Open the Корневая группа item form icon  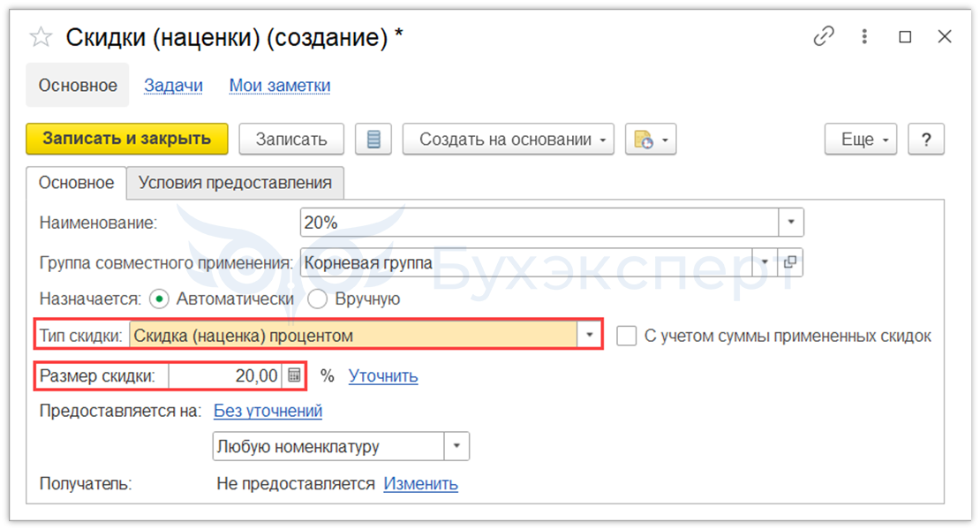(790, 262)
